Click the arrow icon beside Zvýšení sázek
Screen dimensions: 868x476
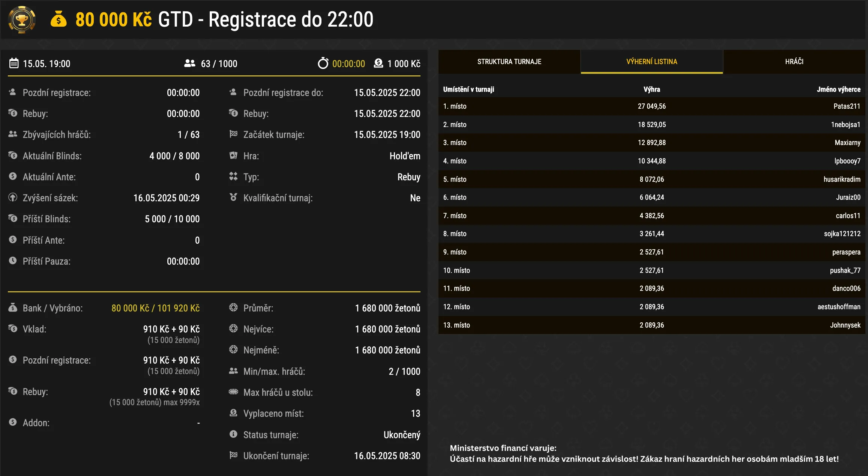pos(12,198)
